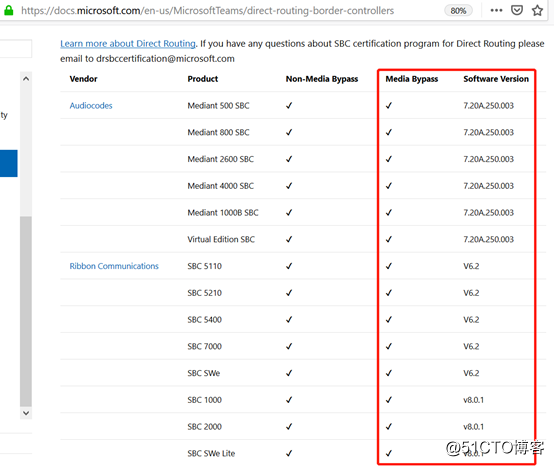Click SBC 2000 software version v8.0.1
554x466 pixels.
point(473,427)
